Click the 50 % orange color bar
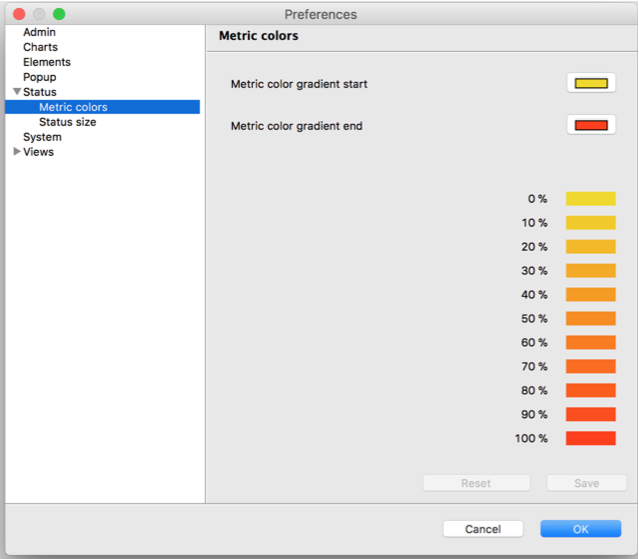Screen dimensions: 639x559 (591, 319)
